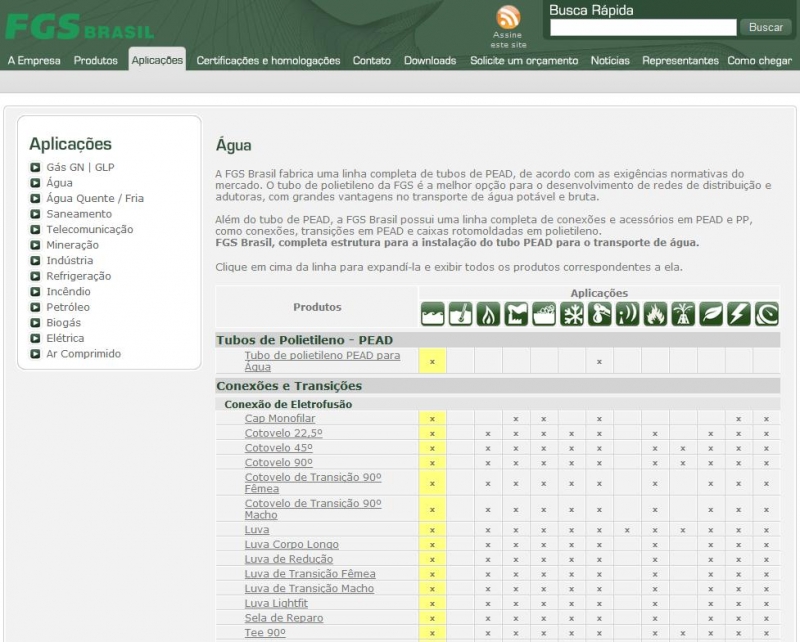Open Ar Comprimido sidebar link
This screenshot has height=642, width=800.
point(84,354)
